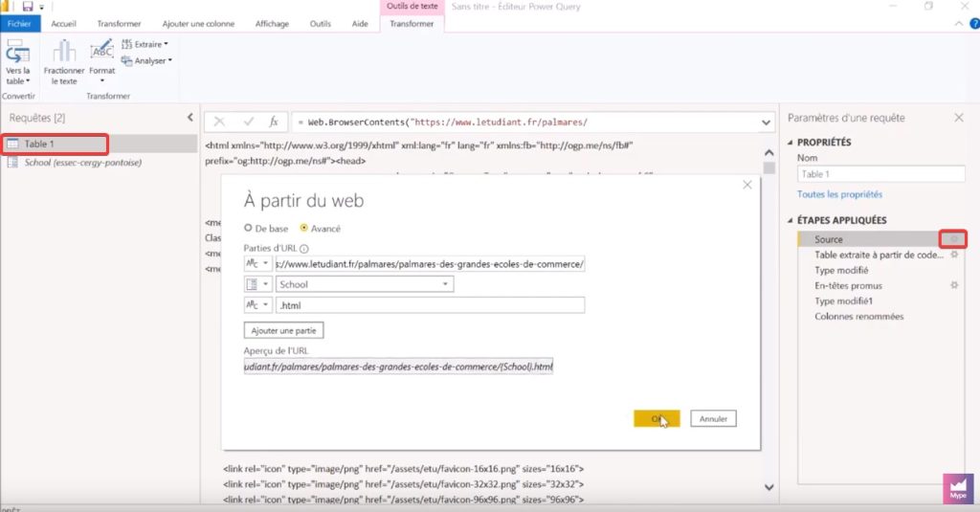Open the first URL part type dropdown
980x512 pixels.
[x=257, y=264]
